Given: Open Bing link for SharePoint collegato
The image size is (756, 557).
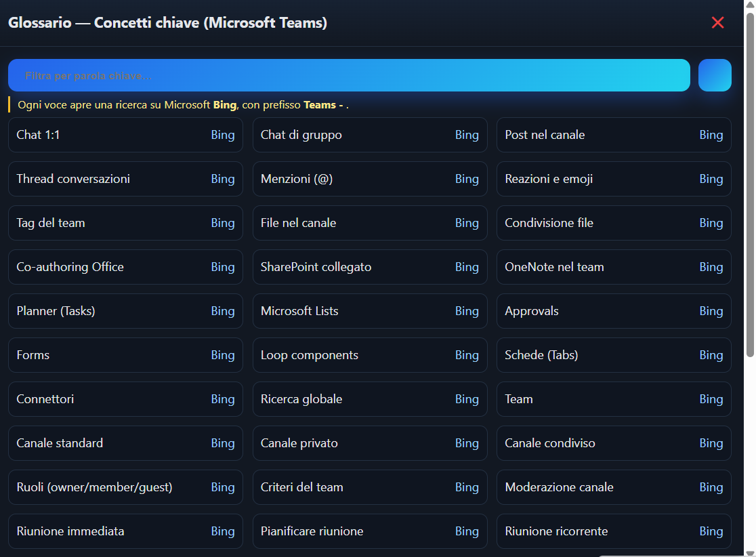Looking at the screenshot, I should (x=467, y=267).
